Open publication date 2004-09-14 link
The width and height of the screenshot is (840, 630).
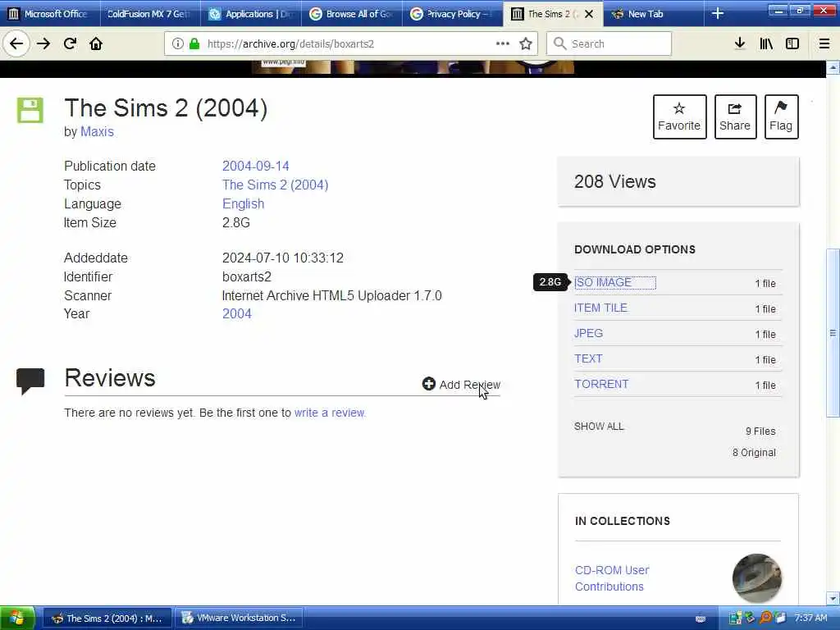[x=256, y=166]
